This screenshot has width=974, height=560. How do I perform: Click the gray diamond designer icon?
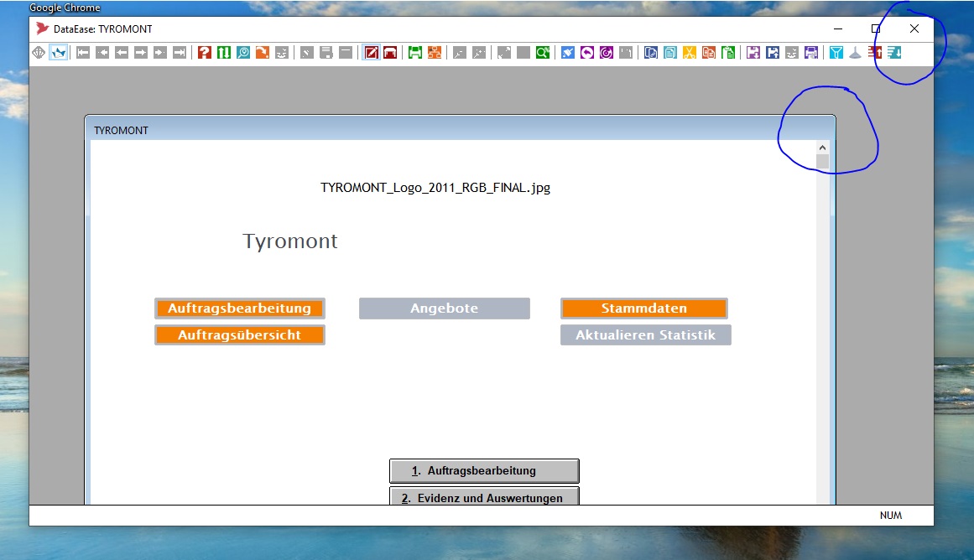coord(39,53)
